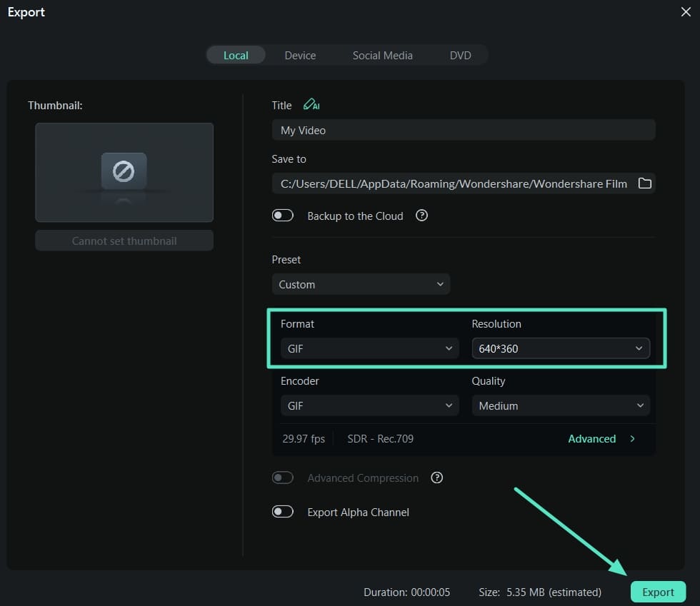Click the video thumbnail preview
Screen dimensions: 700x606
(x=124, y=172)
